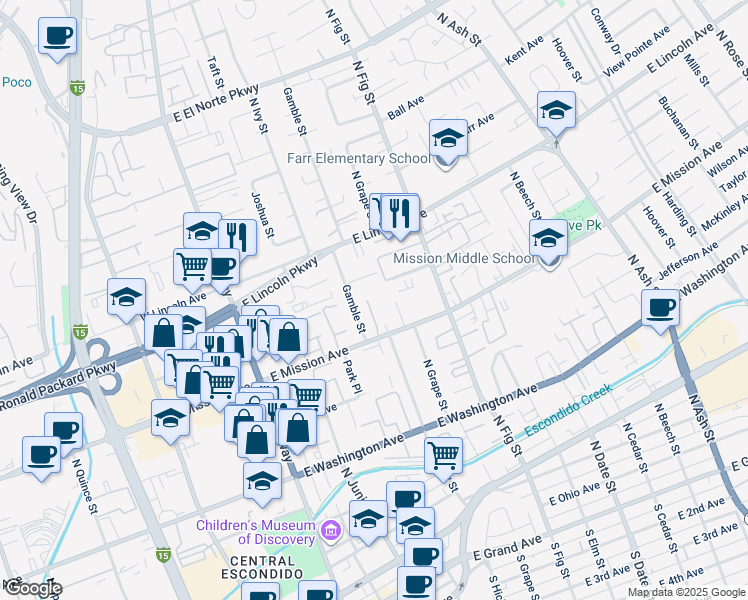Viewport: 748px width, 600px height.
Task: Click the Map data ©2025 Google attribution
Action: coord(686,592)
